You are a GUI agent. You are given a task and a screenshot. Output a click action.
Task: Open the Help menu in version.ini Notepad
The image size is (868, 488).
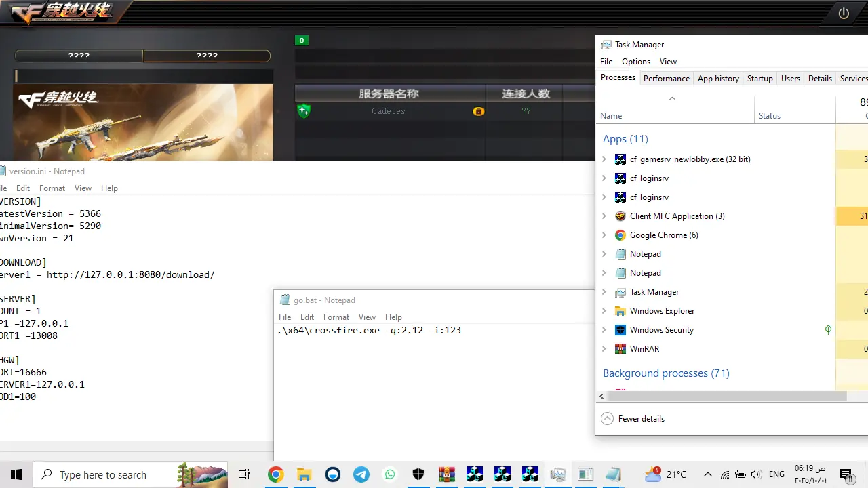point(109,188)
